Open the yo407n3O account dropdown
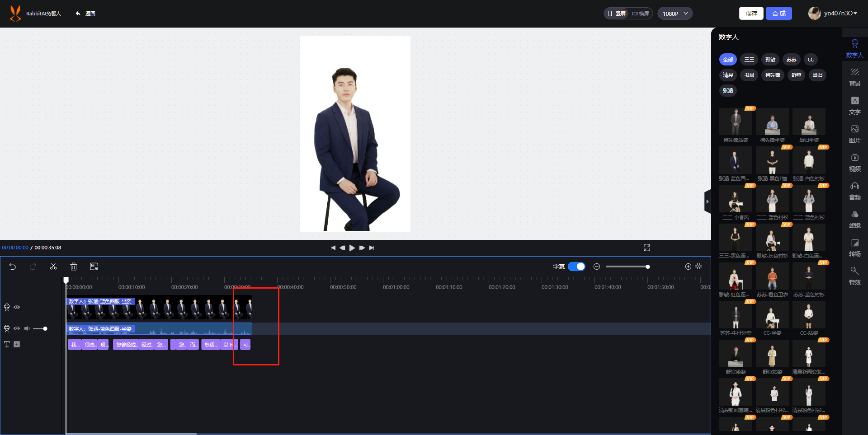 840,13
